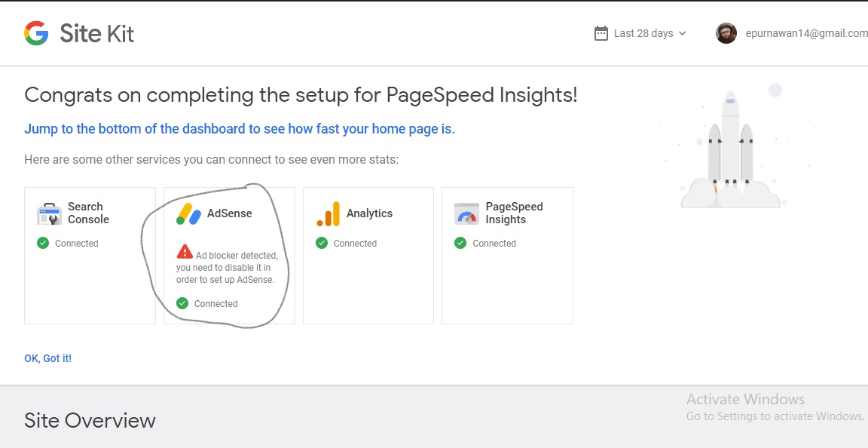868x448 pixels.
Task: Click the red ad blocker warning triangle
Action: pyautogui.click(x=185, y=252)
